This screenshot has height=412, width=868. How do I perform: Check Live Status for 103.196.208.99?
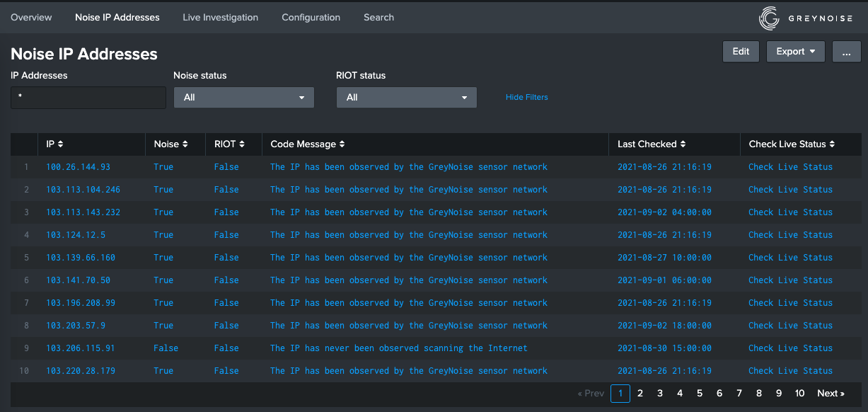790,303
